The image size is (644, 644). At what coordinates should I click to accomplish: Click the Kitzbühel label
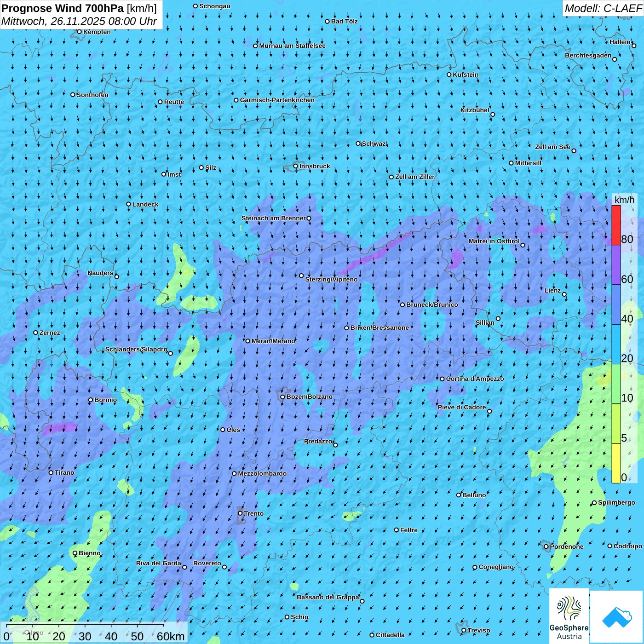(x=475, y=110)
